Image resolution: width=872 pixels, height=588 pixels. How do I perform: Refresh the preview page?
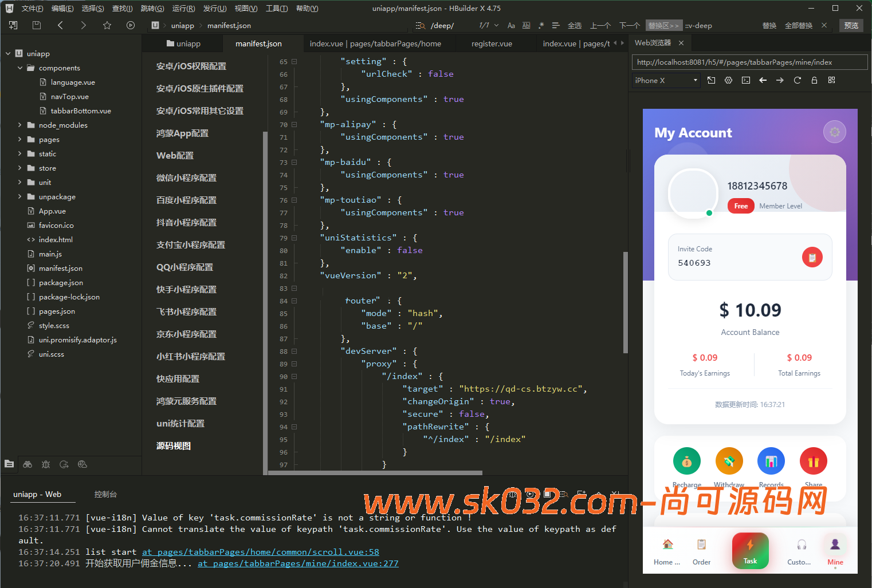click(797, 80)
